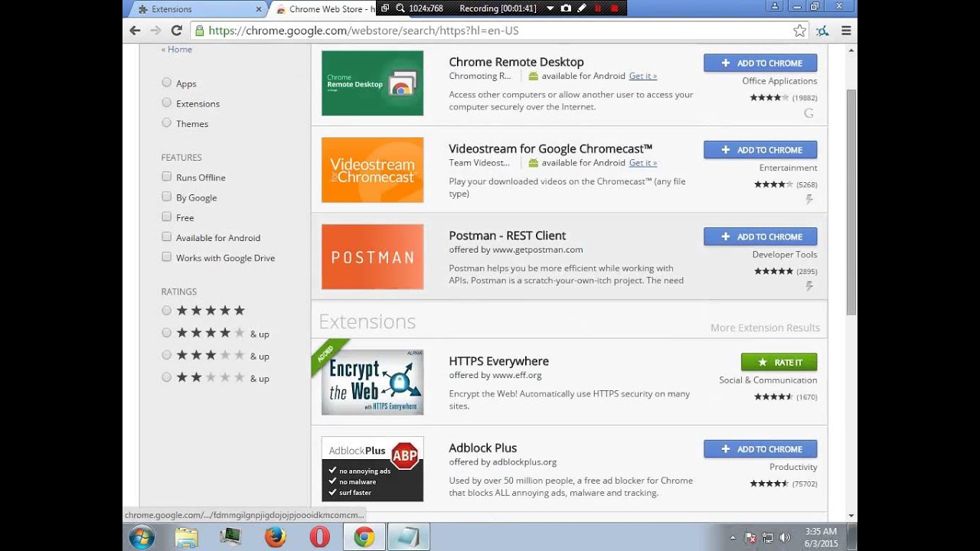Open the Chrome Remote Desktop thumbnail
This screenshot has height=551, width=980.
[x=372, y=83]
